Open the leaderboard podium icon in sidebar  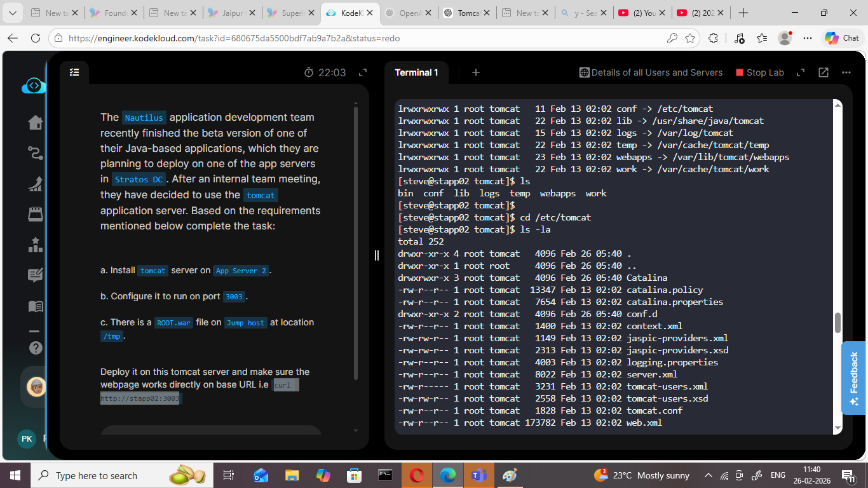(x=36, y=245)
